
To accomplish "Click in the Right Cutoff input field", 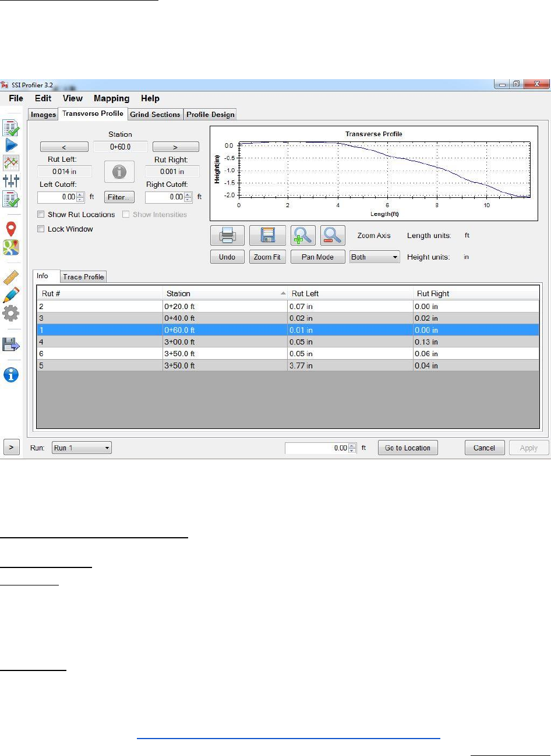I will (165, 197).
